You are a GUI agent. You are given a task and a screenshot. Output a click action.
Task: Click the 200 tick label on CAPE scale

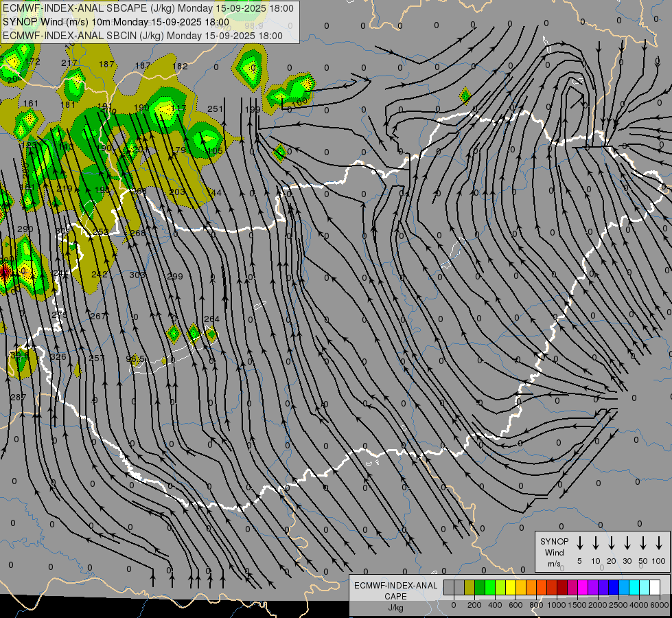(x=474, y=605)
